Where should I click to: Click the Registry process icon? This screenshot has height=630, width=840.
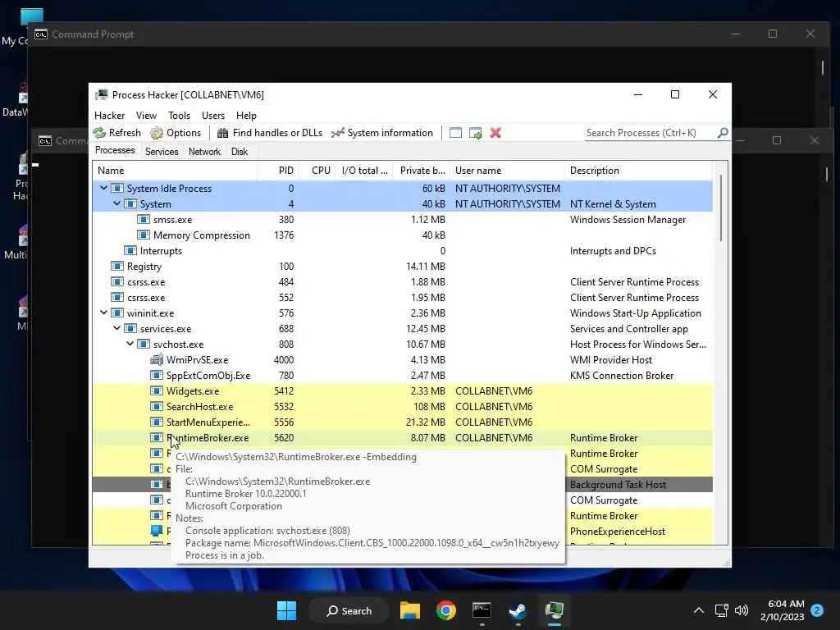[x=116, y=267]
